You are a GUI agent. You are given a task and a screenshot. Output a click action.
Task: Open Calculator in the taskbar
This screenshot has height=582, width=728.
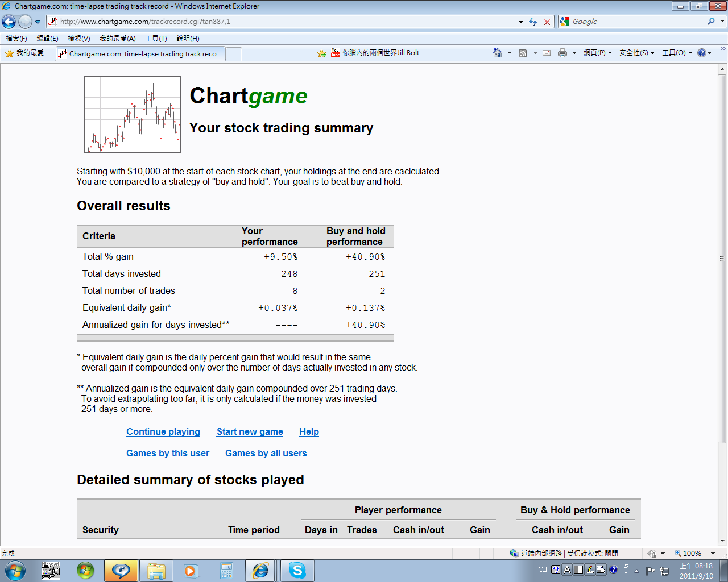(226, 571)
